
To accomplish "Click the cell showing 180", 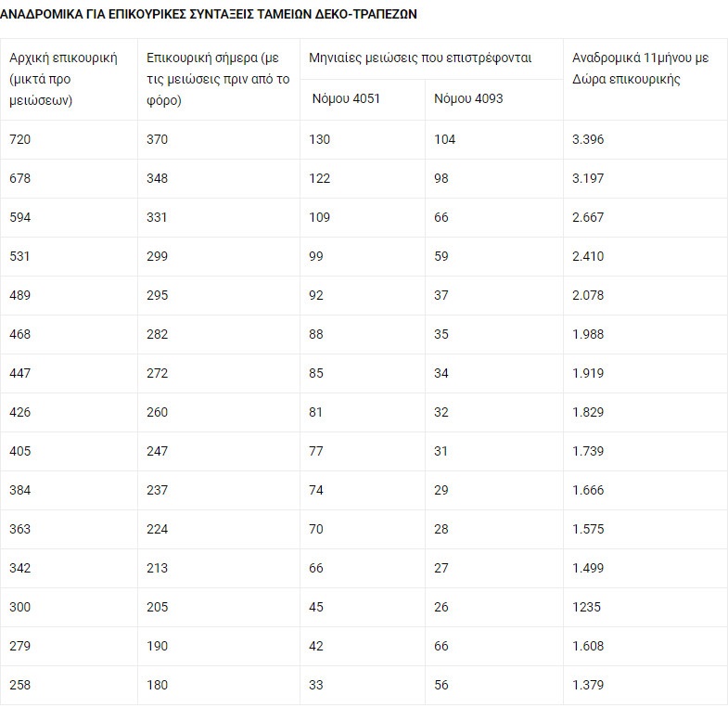I will 158,685.
